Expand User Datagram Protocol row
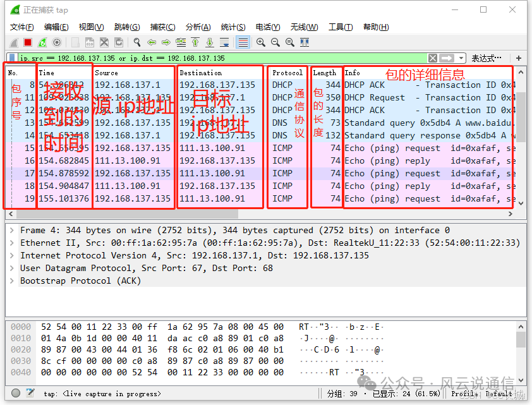This screenshot has height=405, width=532. pos(12,269)
